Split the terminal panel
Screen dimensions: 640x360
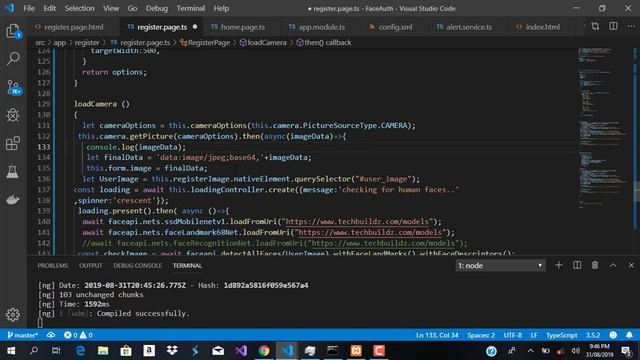(x=577, y=265)
